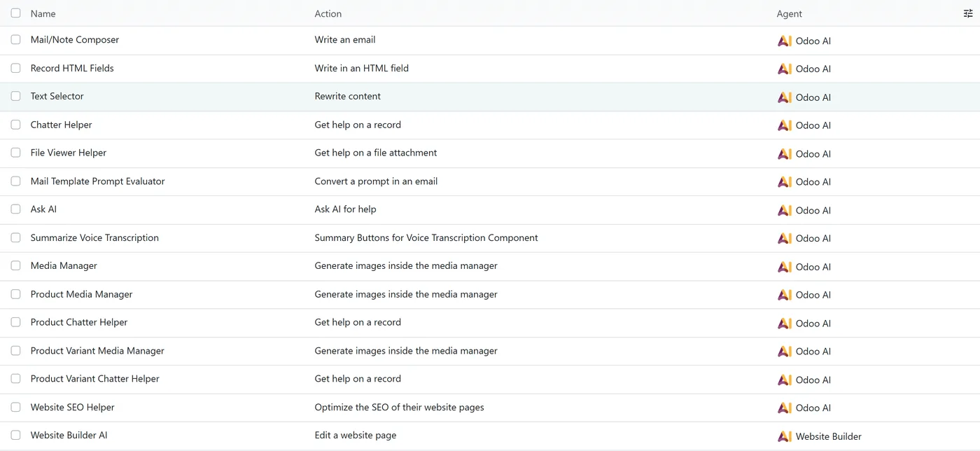This screenshot has height=451, width=980.
Task: Sort by the Action column header
Action: pos(328,13)
